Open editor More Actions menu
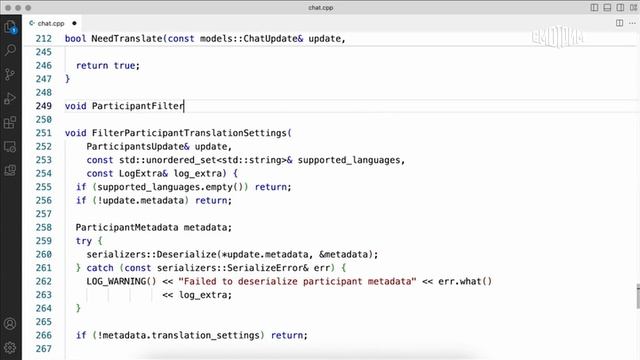The image size is (640, 360). tap(632, 23)
